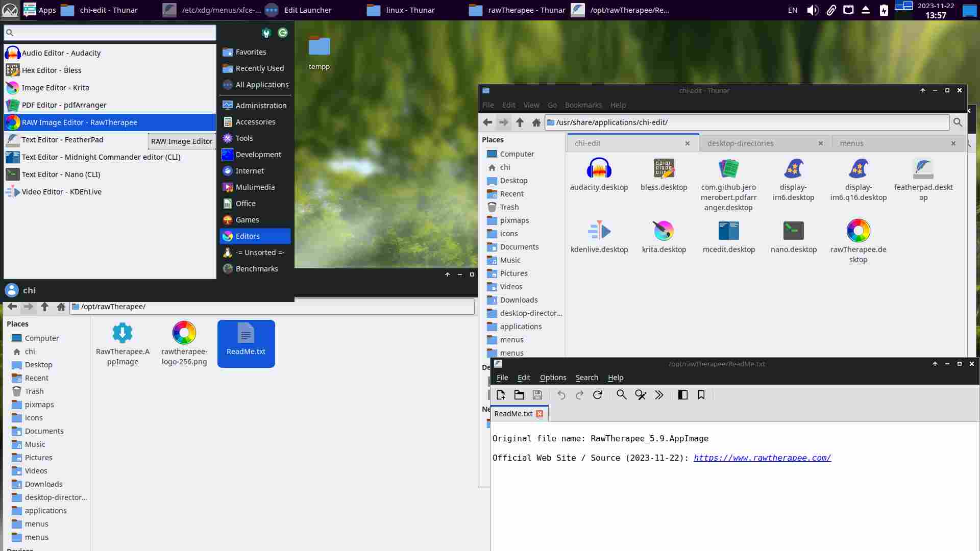Click the Replace icon in FeatherPad toolbar
Image resolution: width=980 pixels, height=551 pixels.
640,395
